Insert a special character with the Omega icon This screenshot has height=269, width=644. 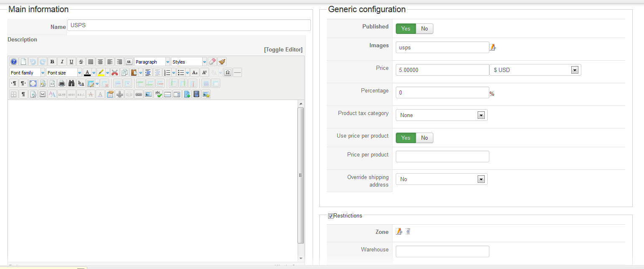(228, 72)
